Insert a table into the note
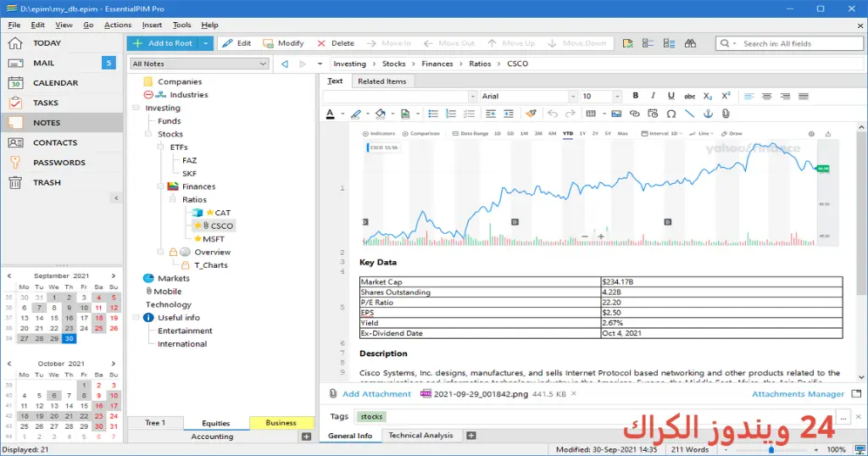The image size is (868, 456). click(591, 114)
